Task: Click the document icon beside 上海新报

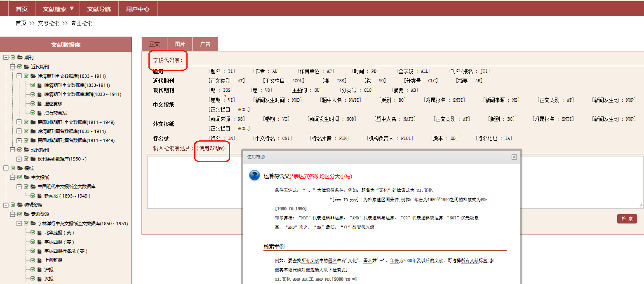Action: point(40,260)
